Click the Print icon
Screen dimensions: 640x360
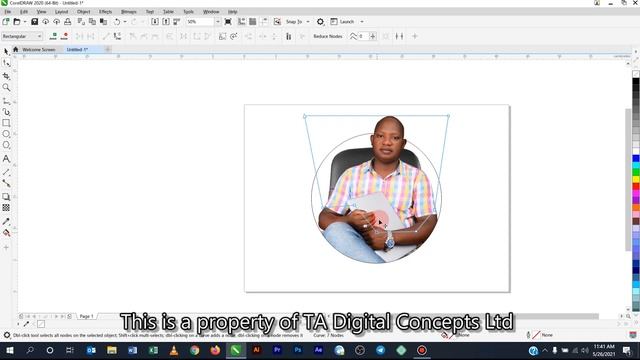pyautogui.click(x=68, y=22)
